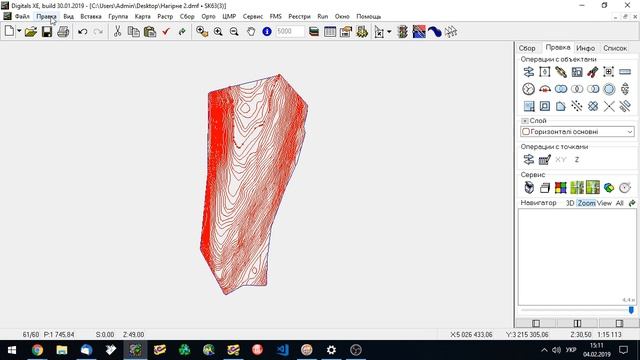Open the dropdown arrow beside New document
640x360 pixels.
[x=19, y=31]
